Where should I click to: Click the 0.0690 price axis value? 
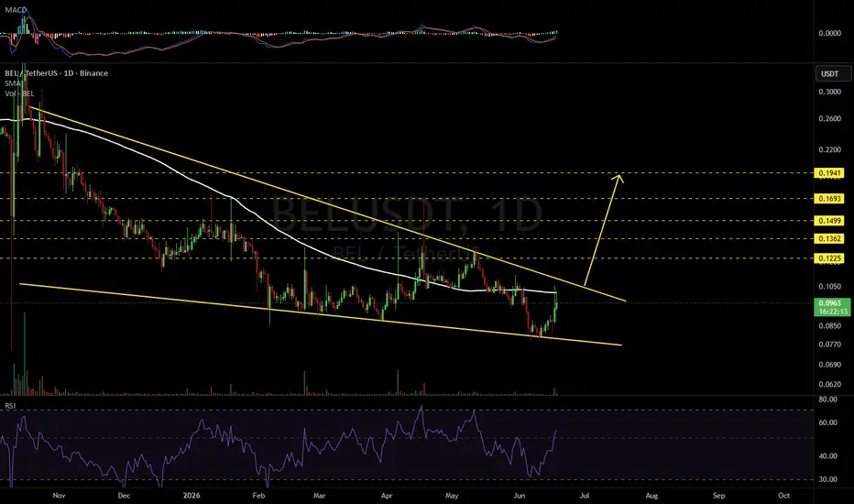pyautogui.click(x=829, y=365)
